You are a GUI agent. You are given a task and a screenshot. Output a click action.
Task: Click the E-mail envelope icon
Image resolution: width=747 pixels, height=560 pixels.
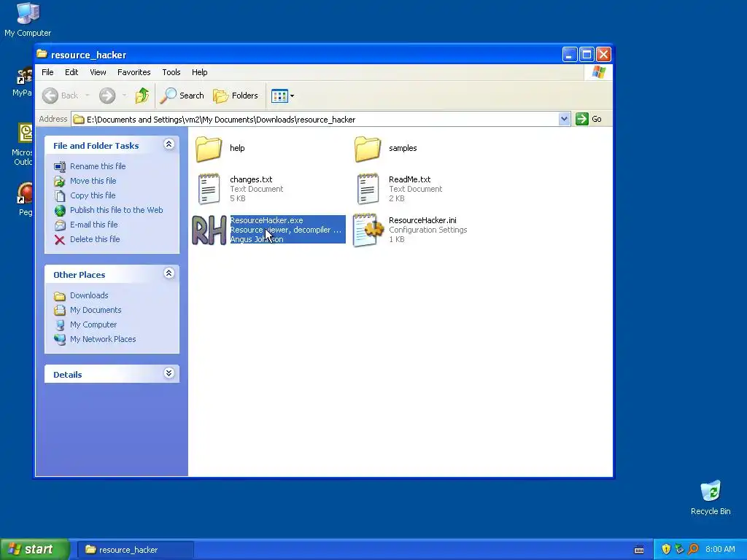60,225
